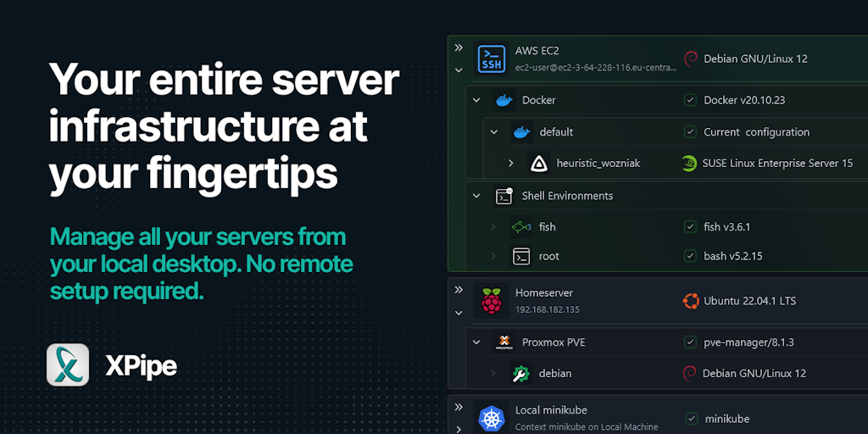The height and width of the screenshot is (434, 868).
Task: Select the Proxmox PVE label
Action: (x=554, y=342)
